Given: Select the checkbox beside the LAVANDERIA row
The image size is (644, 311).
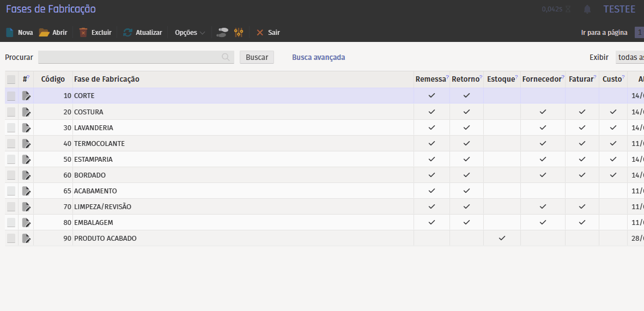Looking at the screenshot, I should coord(11,127).
